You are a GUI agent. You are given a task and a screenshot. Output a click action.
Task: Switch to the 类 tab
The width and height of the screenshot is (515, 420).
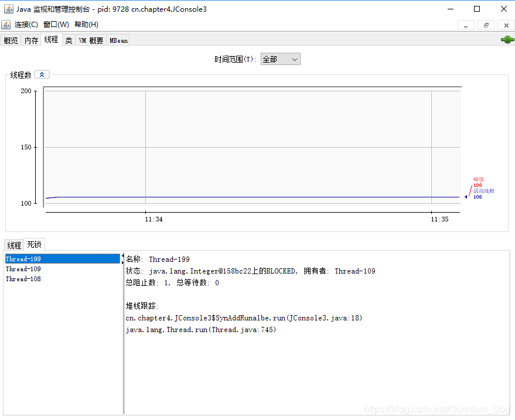click(x=69, y=40)
